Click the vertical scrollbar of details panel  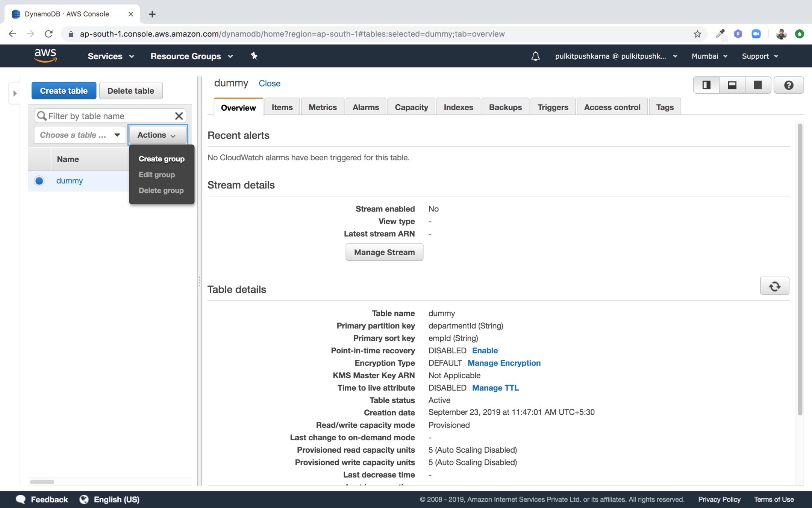point(800,269)
